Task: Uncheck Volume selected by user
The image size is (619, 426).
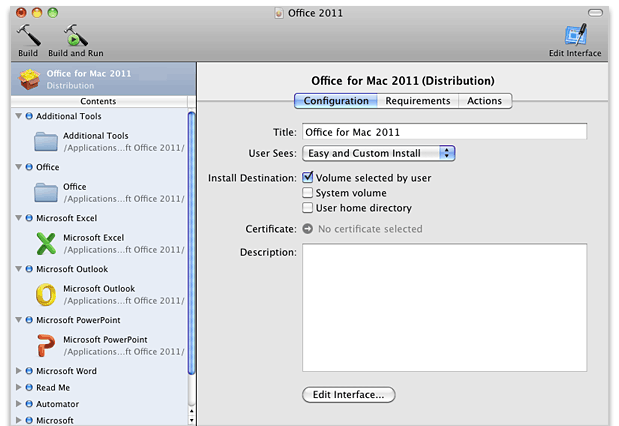Action: (x=308, y=177)
